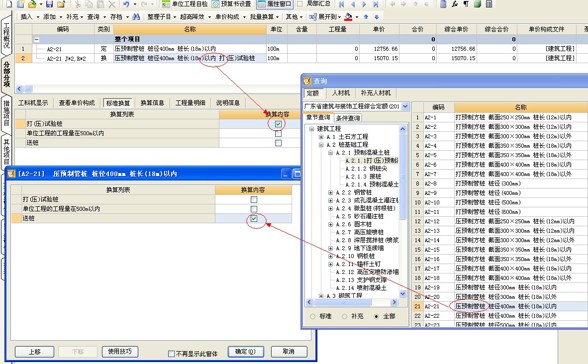Screen dimensions: 588x364
Task: Open the fill color dropdown arrow
Action: [357, 17]
